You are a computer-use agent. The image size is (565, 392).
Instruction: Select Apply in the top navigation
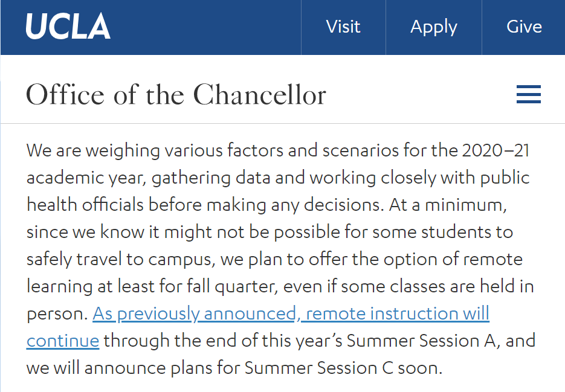(434, 27)
